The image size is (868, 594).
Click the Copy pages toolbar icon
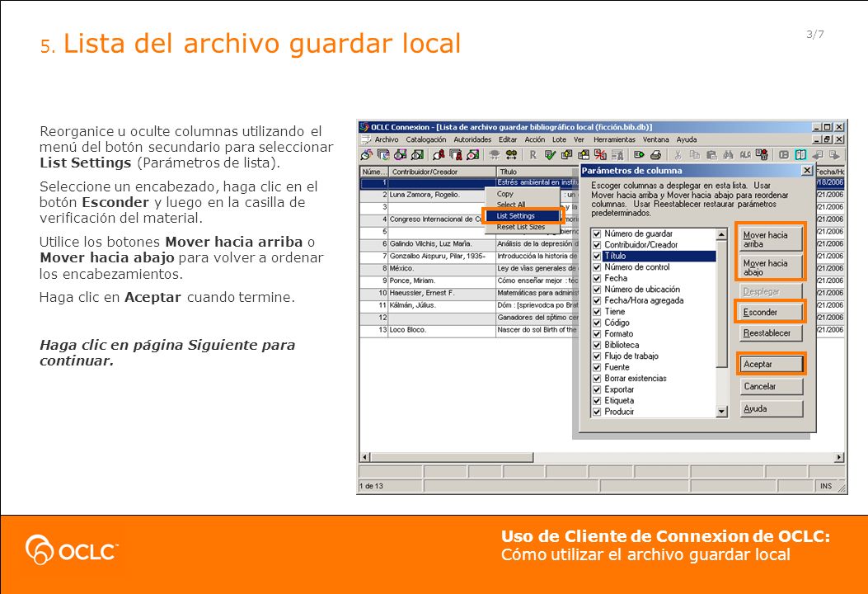coord(695,154)
